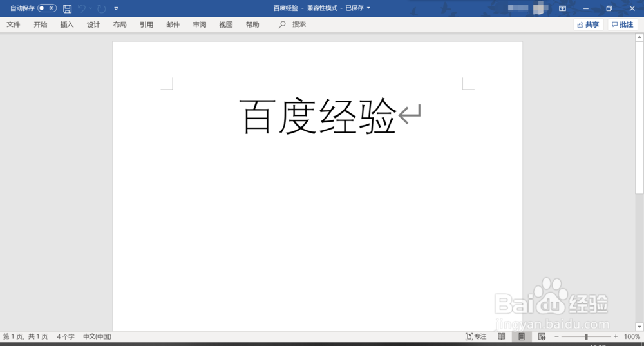
Task: Click the word count 4个字
Action: (66, 336)
